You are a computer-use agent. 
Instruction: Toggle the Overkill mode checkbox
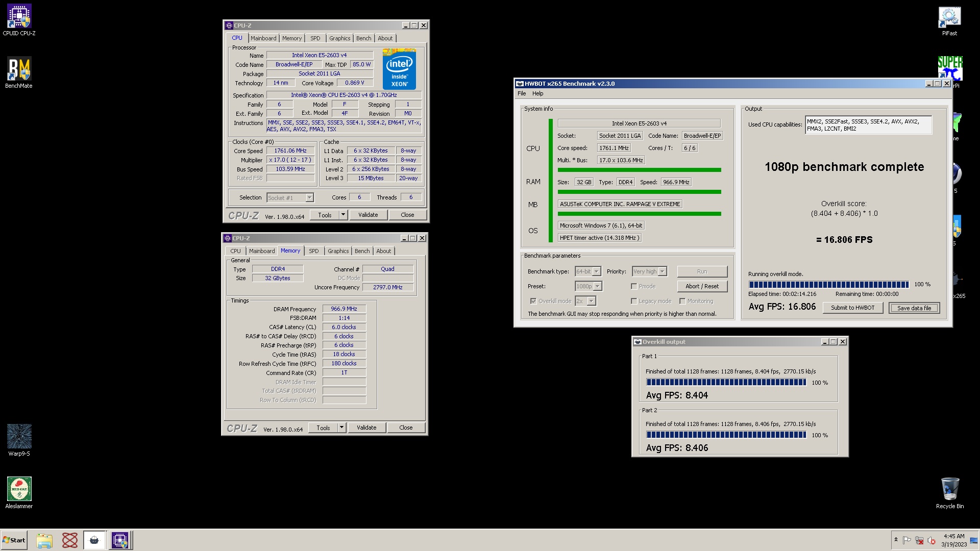pos(533,301)
